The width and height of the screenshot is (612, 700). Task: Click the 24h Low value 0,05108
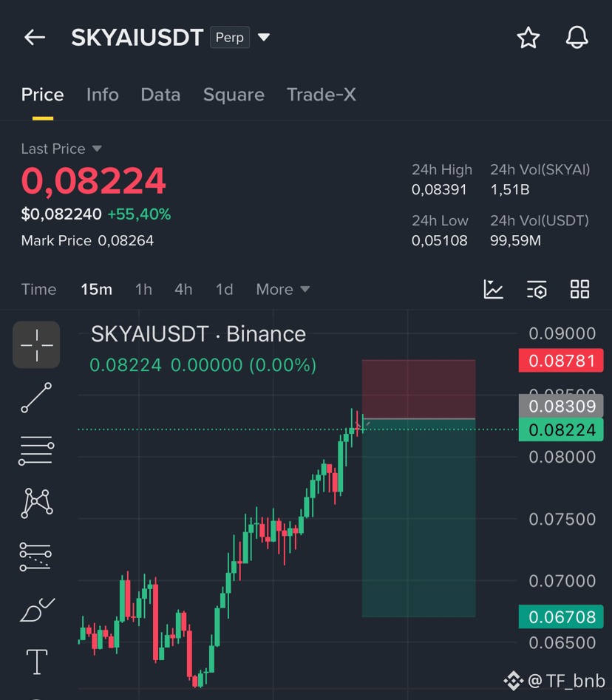[x=440, y=241]
